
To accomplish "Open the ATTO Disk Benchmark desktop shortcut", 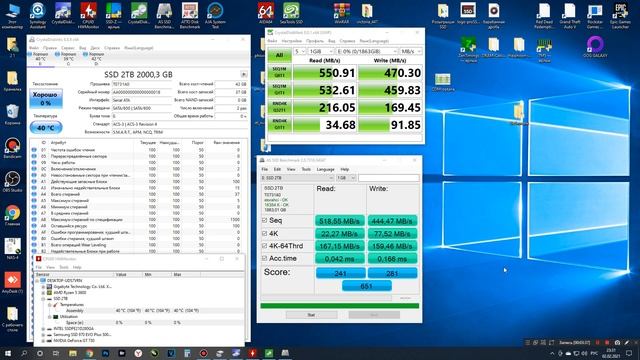I will click(190, 16).
